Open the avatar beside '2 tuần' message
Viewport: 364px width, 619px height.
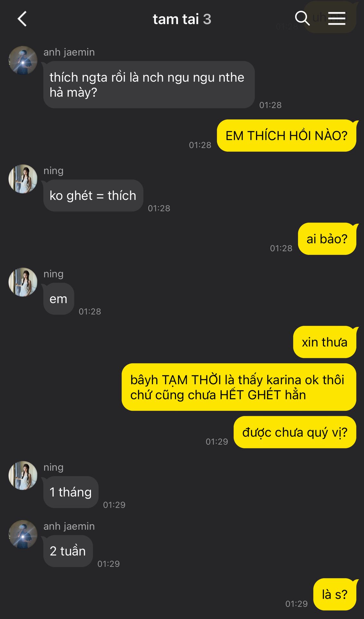(23, 535)
